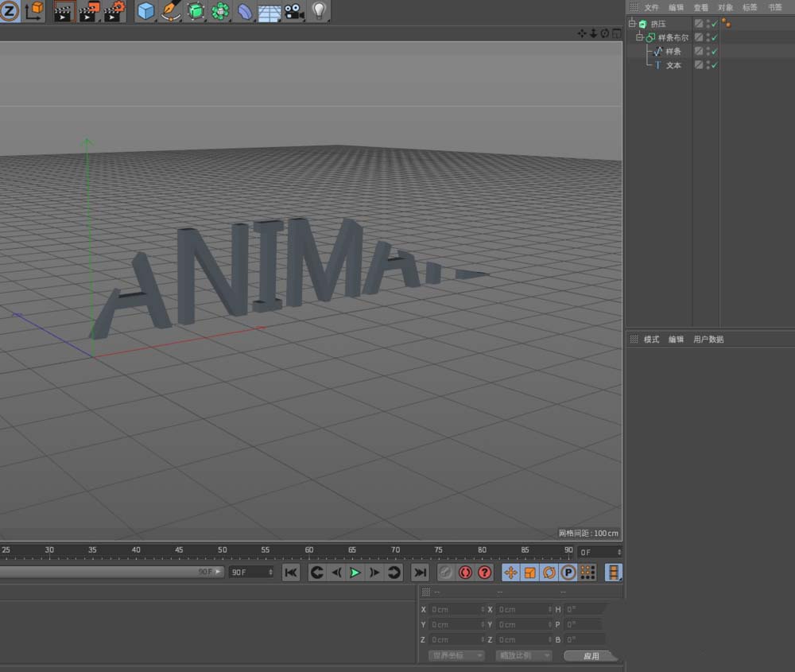The height and width of the screenshot is (672, 795).
Task: Disable the 文本 object via its checkmark
Action: coord(714,65)
